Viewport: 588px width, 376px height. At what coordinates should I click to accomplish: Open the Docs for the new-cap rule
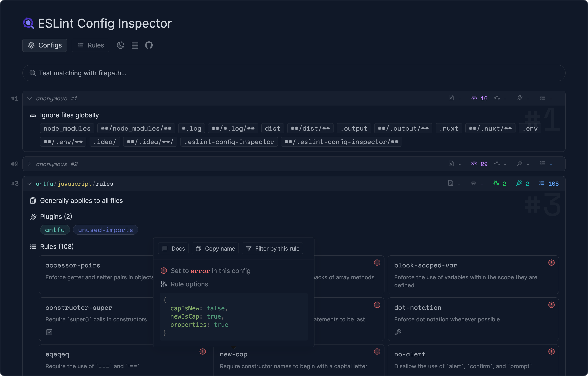[173, 248]
